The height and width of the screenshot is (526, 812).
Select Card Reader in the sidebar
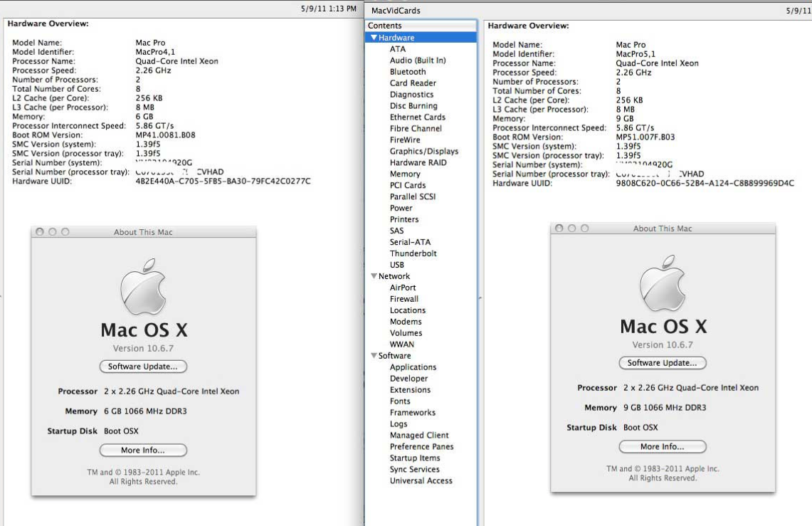click(413, 83)
